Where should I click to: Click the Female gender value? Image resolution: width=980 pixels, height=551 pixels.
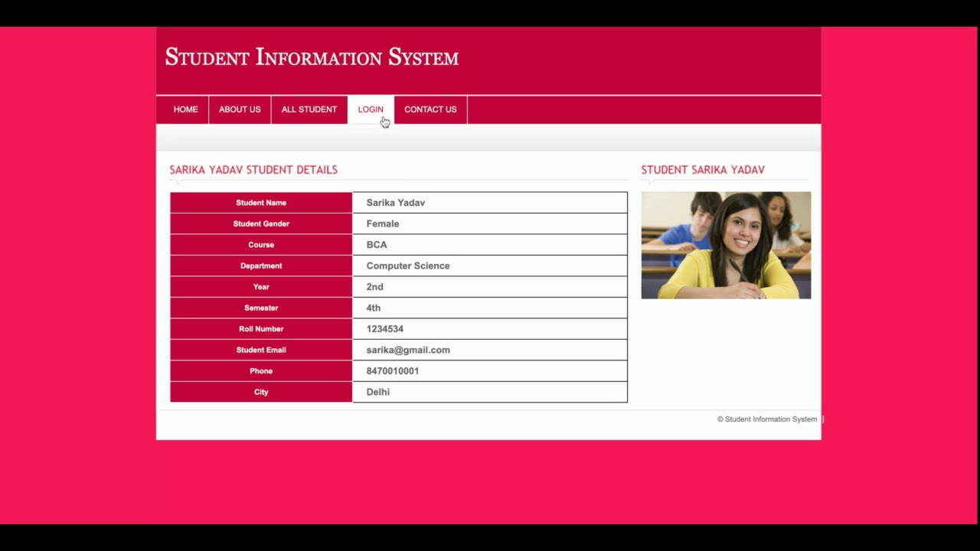click(x=383, y=224)
